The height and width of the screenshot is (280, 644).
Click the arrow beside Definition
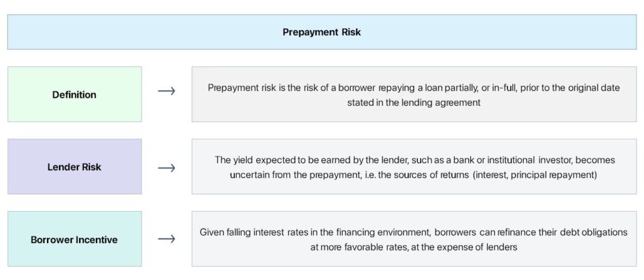166,91
